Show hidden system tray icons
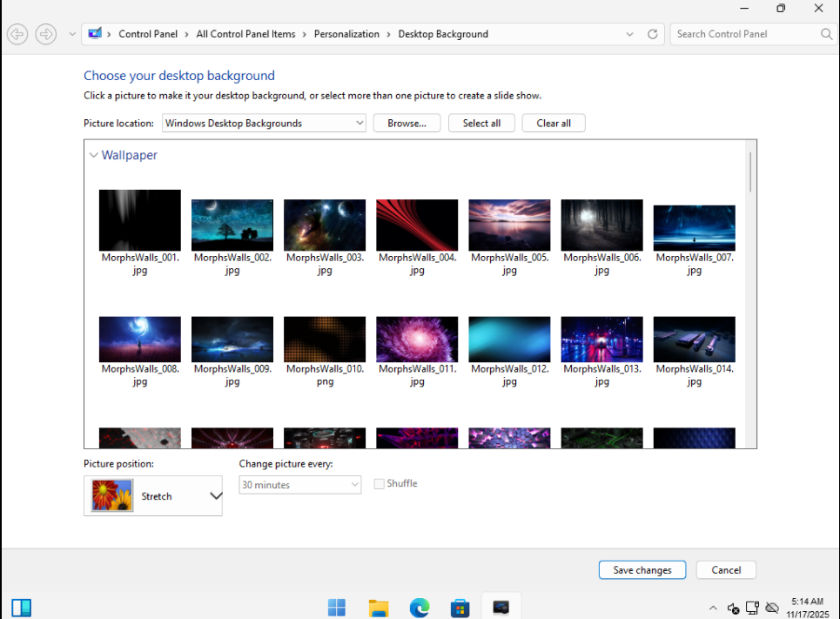Image resolution: width=840 pixels, height=619 pixels. click(713, 608)
